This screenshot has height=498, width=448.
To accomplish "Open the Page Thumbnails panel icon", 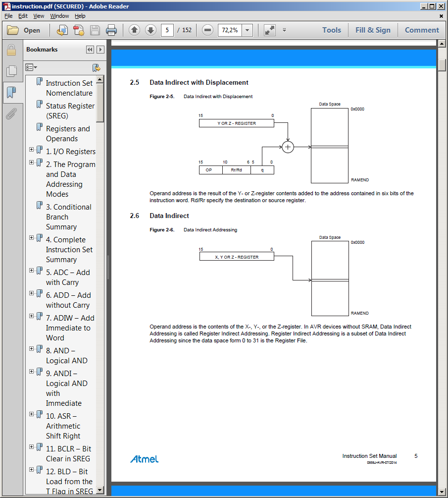I will coord(11,71).
